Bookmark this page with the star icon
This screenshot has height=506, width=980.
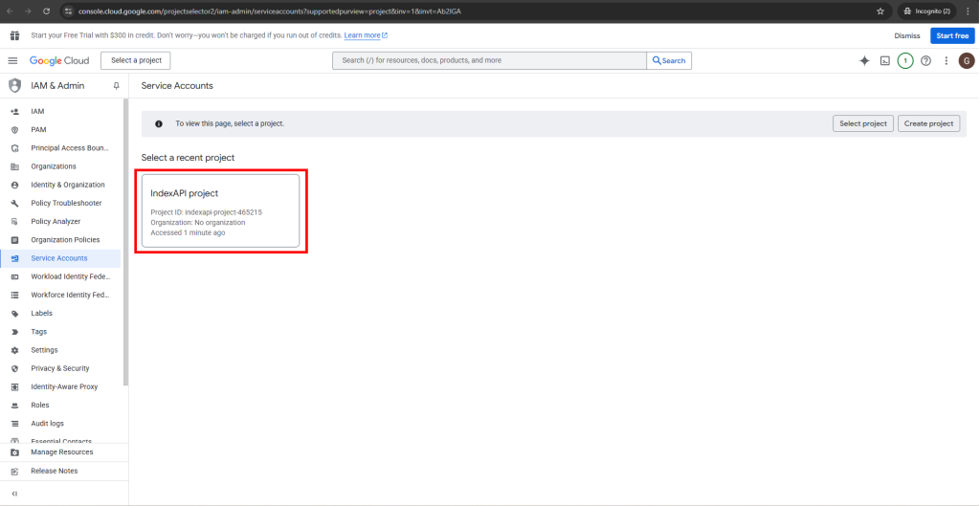(x=880, y=11)
